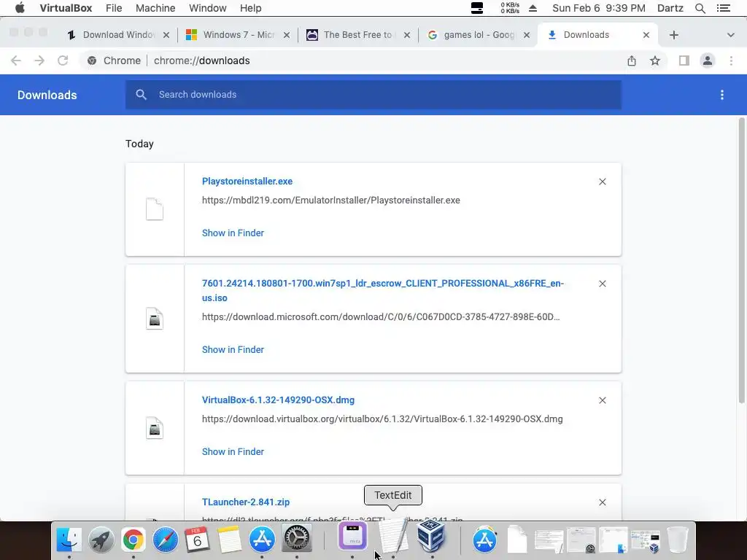747x560 pixels.
Task: Click the Search downloads field
Action: coord(373,95)
